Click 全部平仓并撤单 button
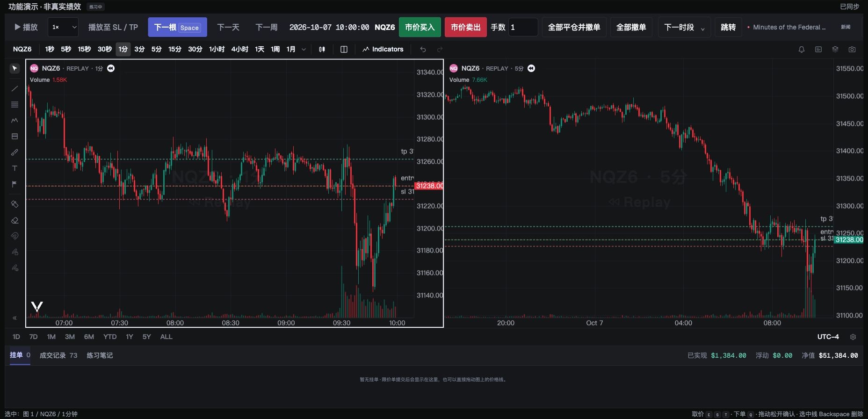The image size is (868, 419). point(574,27)
